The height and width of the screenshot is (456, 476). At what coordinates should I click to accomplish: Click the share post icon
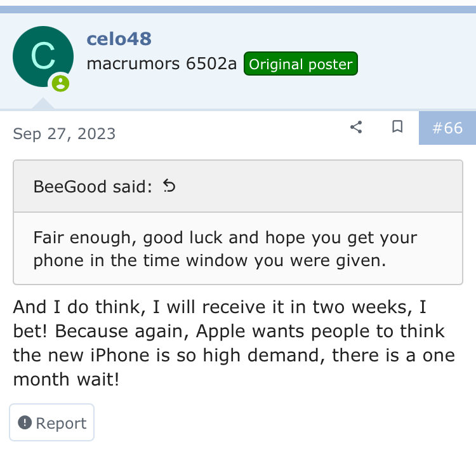[x=356, y=127]
